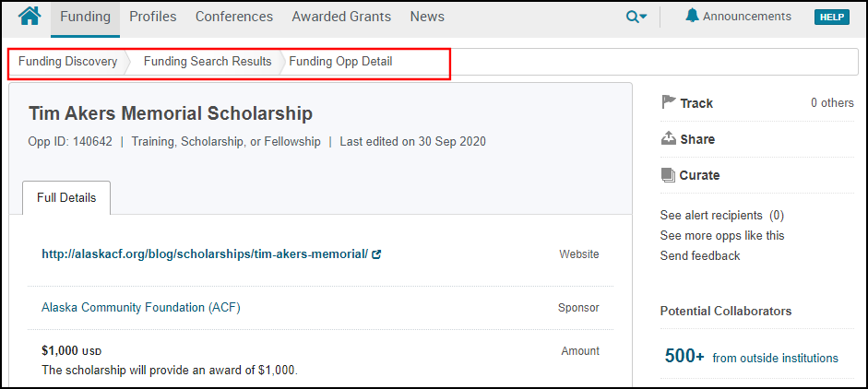
Task: Select the News menu item
Action: (427, 17)
